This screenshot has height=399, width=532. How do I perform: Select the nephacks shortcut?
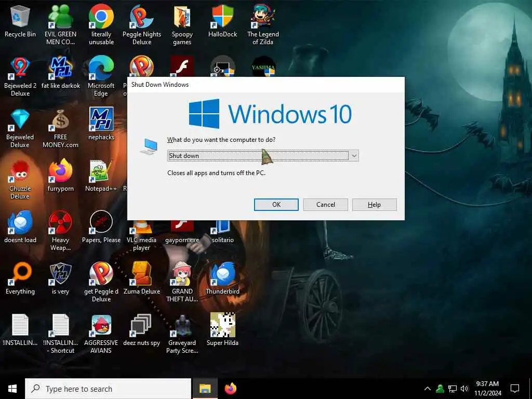point(101,124)
